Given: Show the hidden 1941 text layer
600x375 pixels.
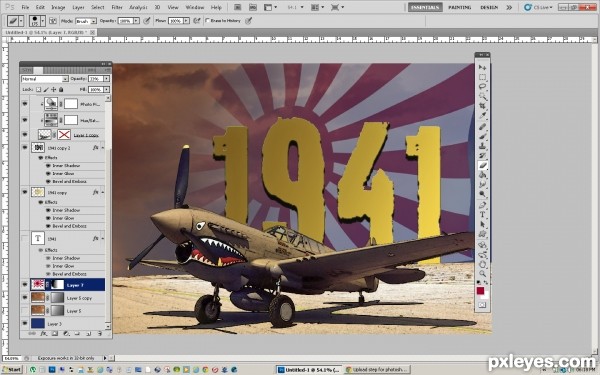Looking at the screenshot, I should (x=25, y=238).
